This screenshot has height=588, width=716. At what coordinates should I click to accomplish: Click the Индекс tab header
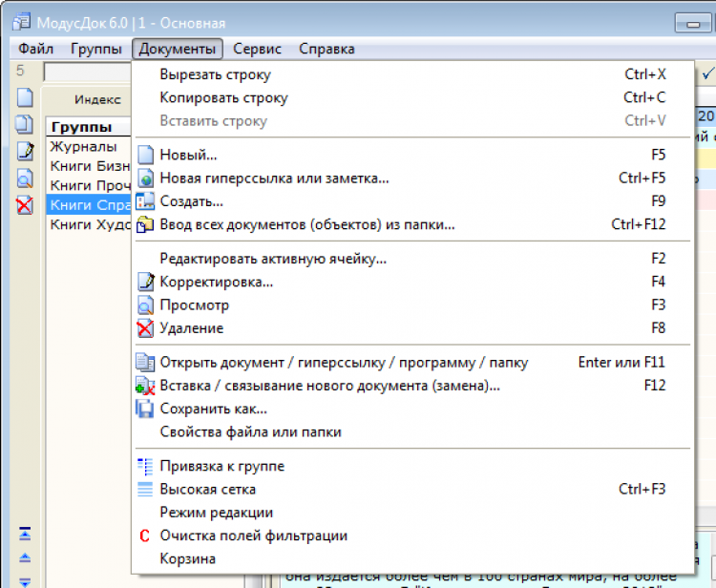[x=97, y=99]
